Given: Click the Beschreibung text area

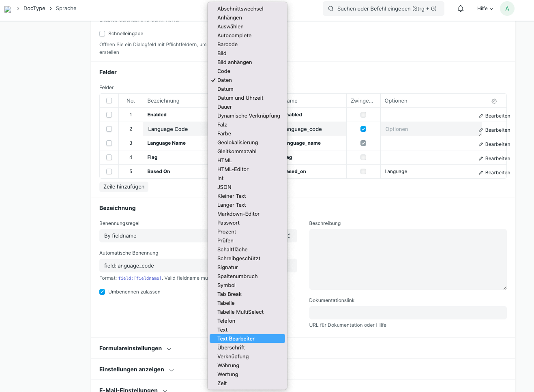Looking at the screenshot, I should coord(408,259).
